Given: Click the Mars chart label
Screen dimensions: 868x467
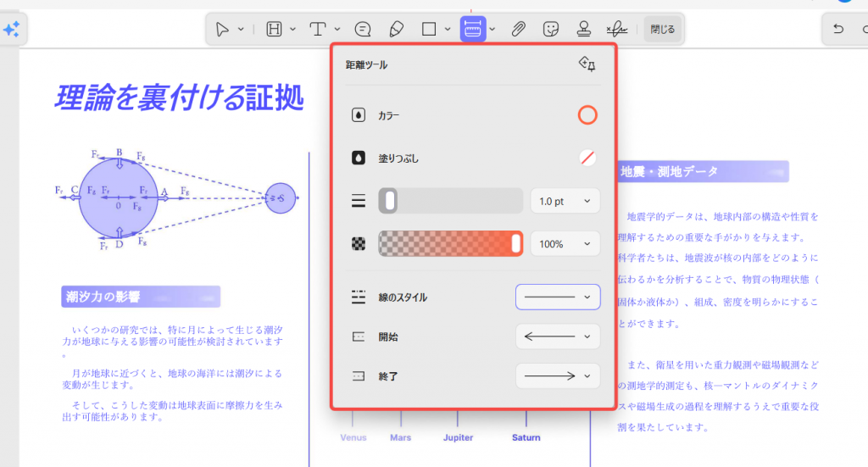Looking at the screenshot, I should pos(400,437).
